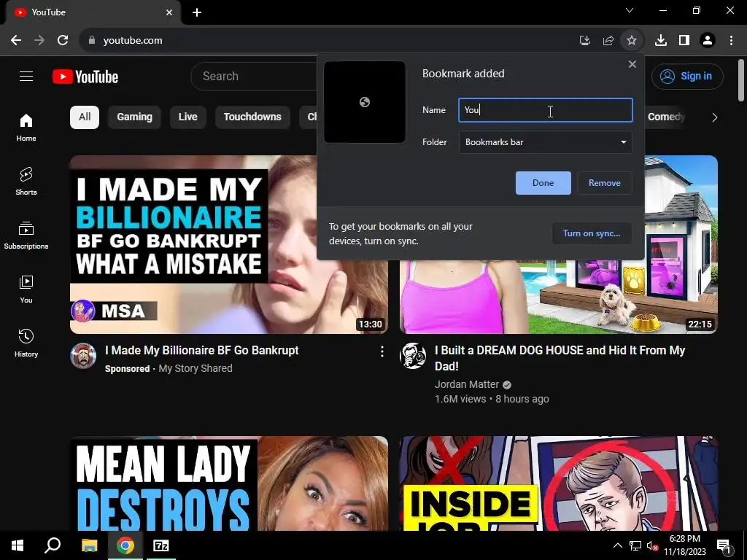The width and height of the screenshot is (747, 560).
Task: Click Remove in bookmark dialog
Action: 605,183
